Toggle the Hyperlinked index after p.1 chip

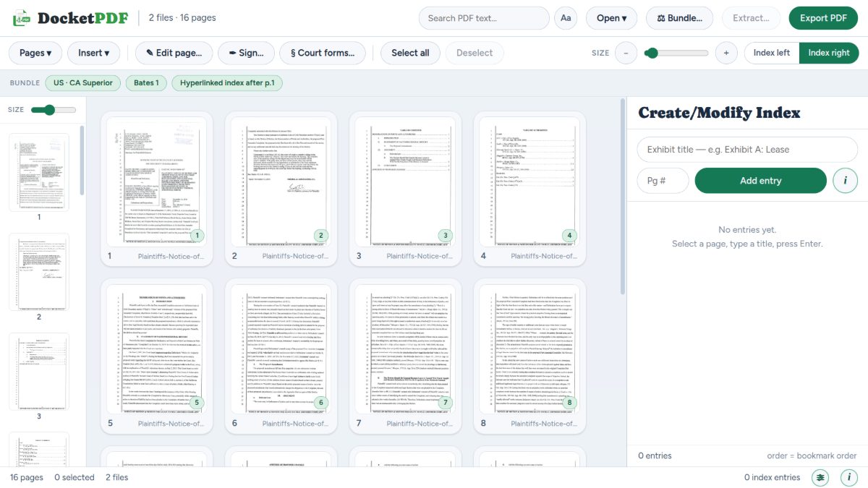click(227, 83)
